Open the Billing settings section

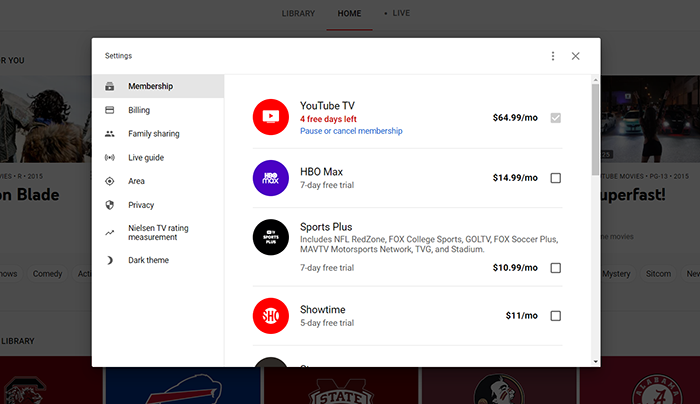(158, 110)
